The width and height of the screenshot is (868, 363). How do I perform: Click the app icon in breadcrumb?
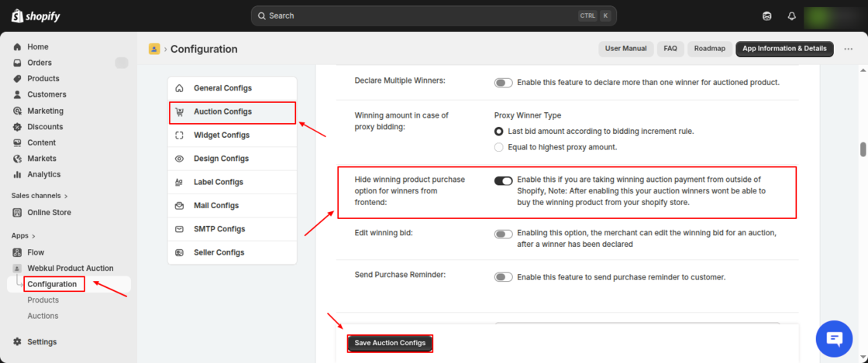154,50
